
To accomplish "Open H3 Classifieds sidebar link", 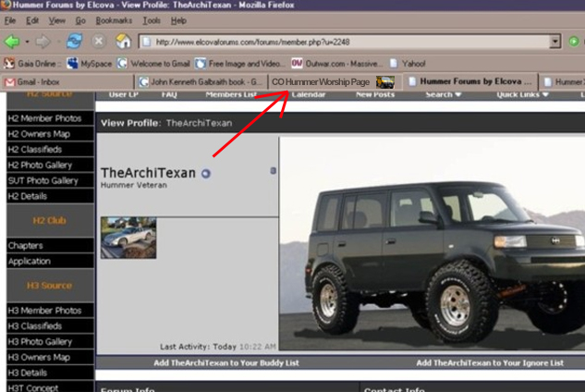I will tap(50, 326).
